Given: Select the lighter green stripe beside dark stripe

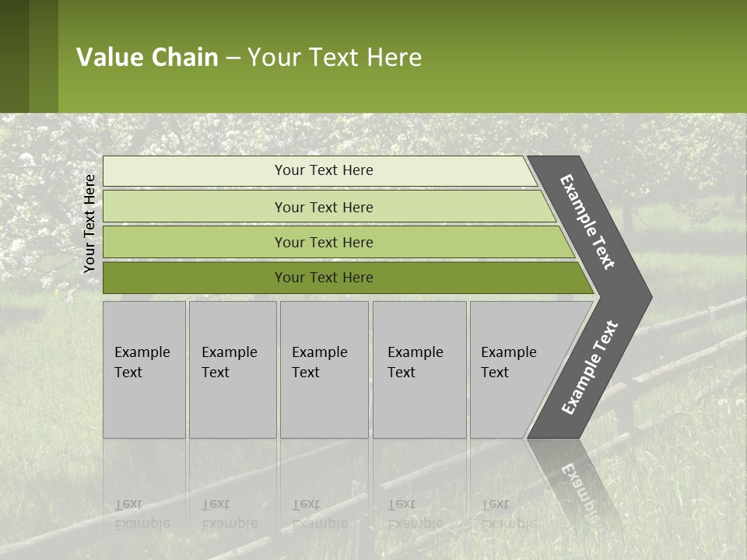Looking at the screenshot, I should tap(44, 56).
